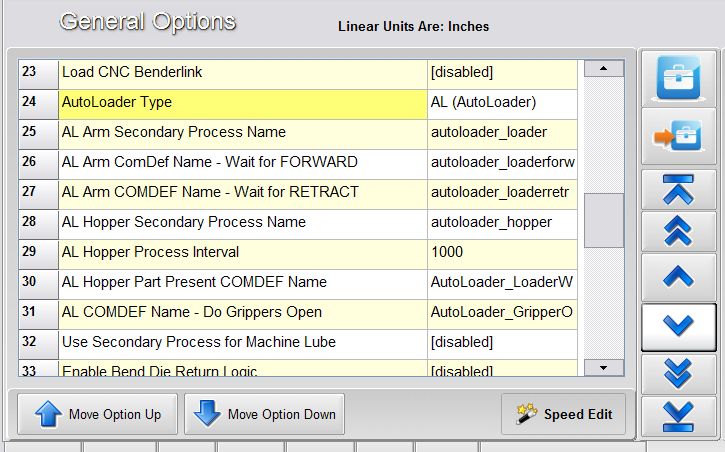This screenshot has width=725, height=452.
Task: Click Move Option Down button
Action: click(264, 414)
